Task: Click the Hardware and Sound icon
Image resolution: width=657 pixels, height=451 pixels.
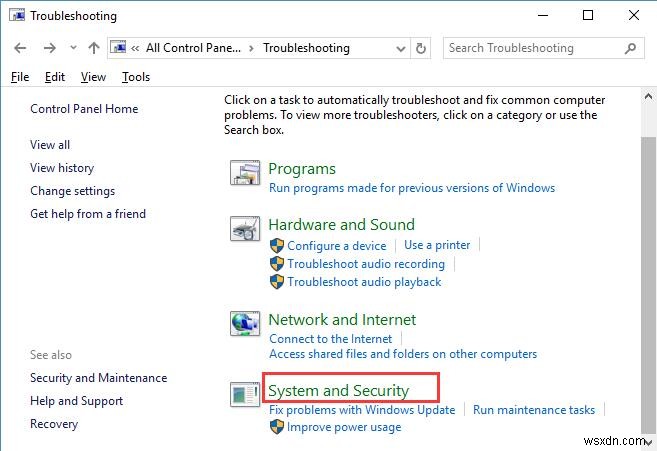Action: 245,228
